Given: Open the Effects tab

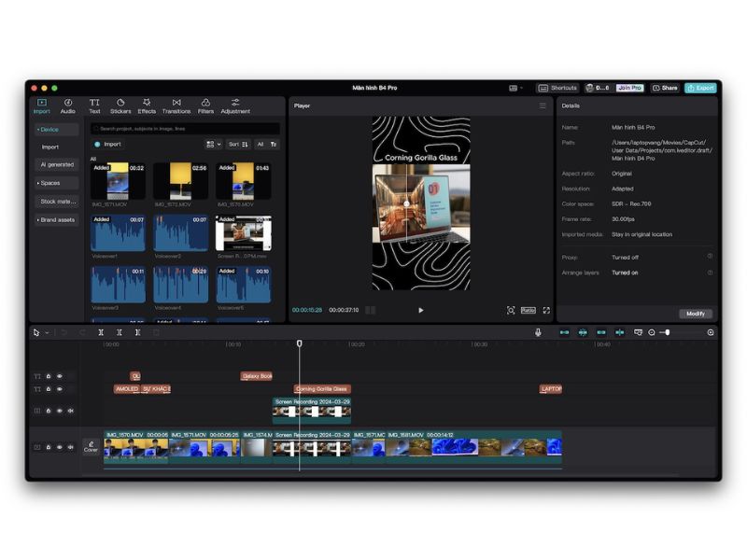Looking at the screenshot, I should (x=147, y=106).
